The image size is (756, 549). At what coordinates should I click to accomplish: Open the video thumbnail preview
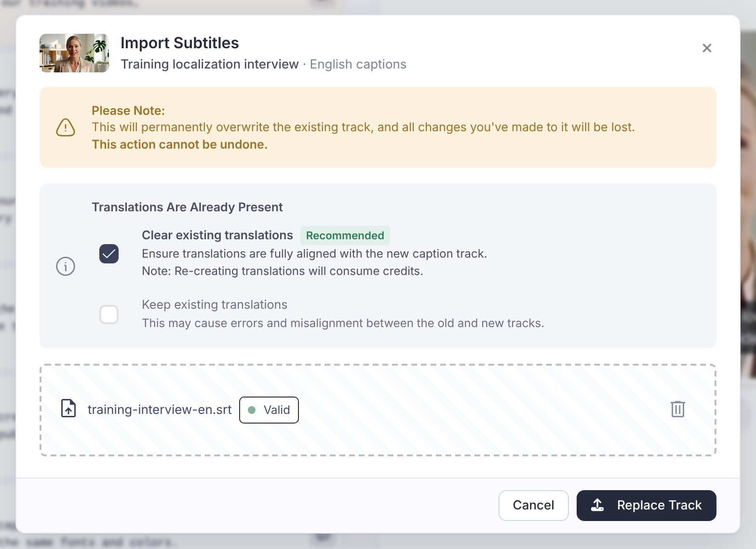[x=74, y=53]
